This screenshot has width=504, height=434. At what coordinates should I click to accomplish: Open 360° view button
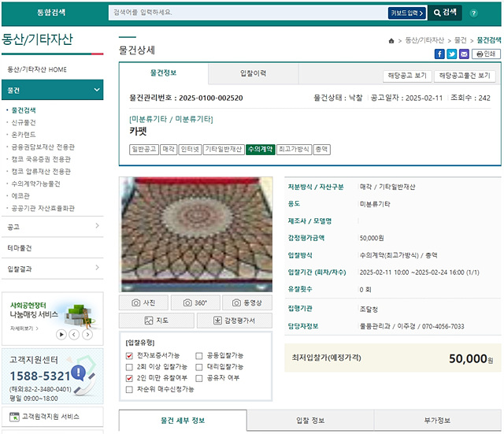pyautogui.click(x=195, y=302)
